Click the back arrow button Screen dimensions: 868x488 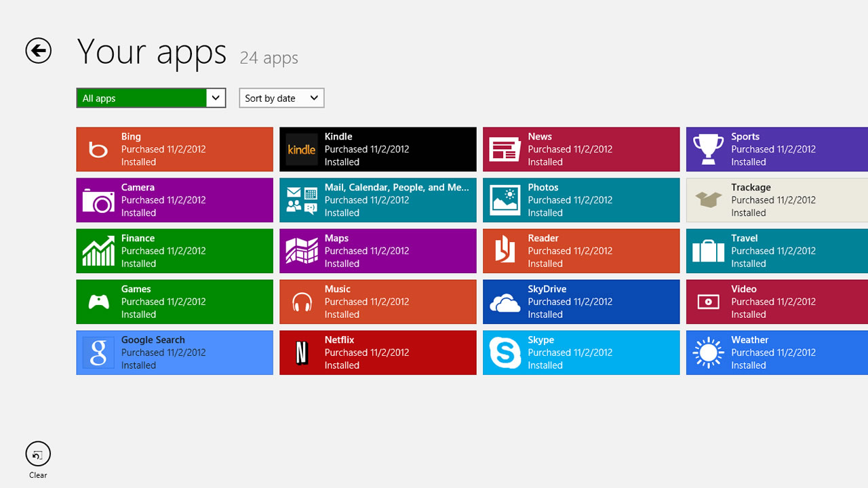tap(39, 51)
